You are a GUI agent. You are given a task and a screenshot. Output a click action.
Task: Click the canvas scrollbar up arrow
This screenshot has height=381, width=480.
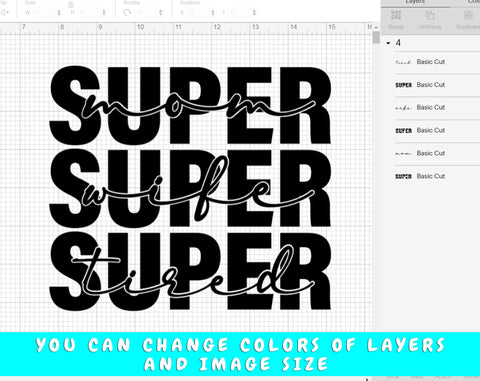point(376,27)
